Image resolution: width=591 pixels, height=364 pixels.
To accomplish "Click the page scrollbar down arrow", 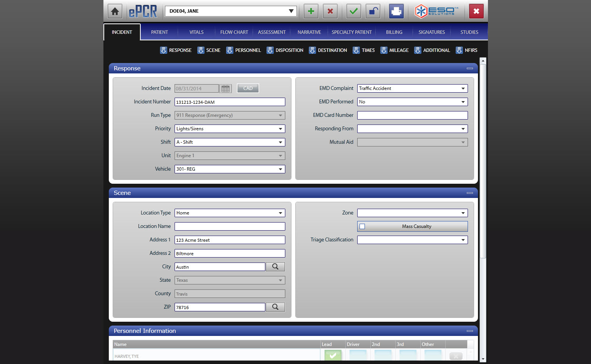I will 483,359.
